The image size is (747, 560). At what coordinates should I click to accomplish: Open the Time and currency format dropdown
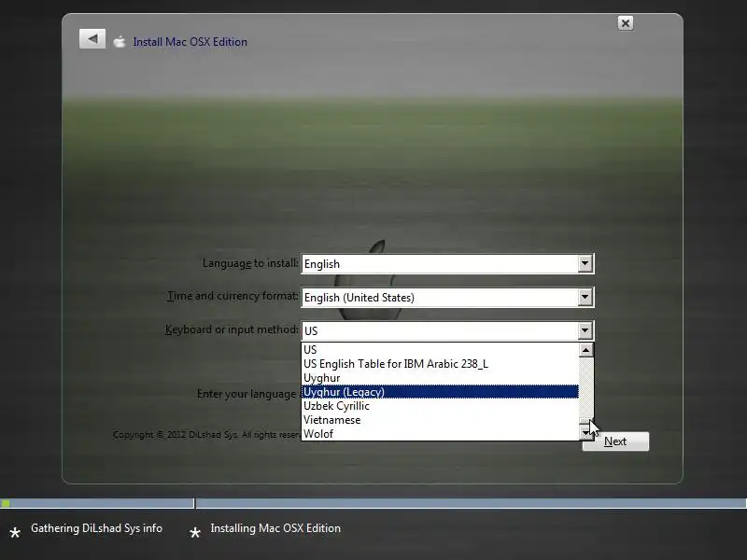585,297
